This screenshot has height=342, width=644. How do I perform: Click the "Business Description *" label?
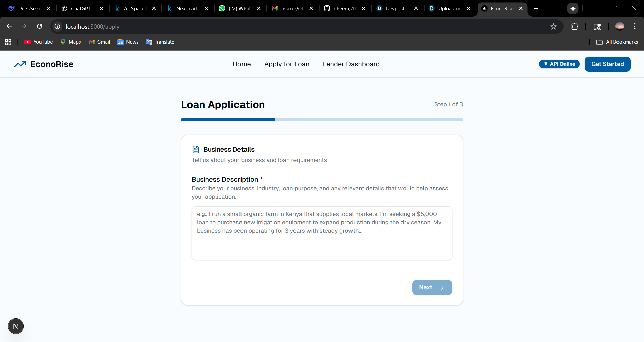227,179
